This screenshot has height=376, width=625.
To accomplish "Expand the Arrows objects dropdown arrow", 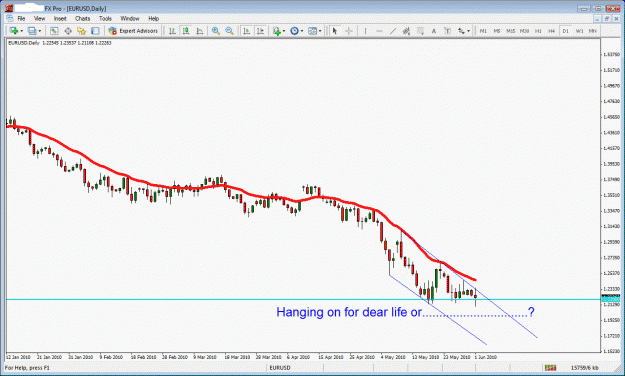I will pyautogui.click(x=468, y=31).
